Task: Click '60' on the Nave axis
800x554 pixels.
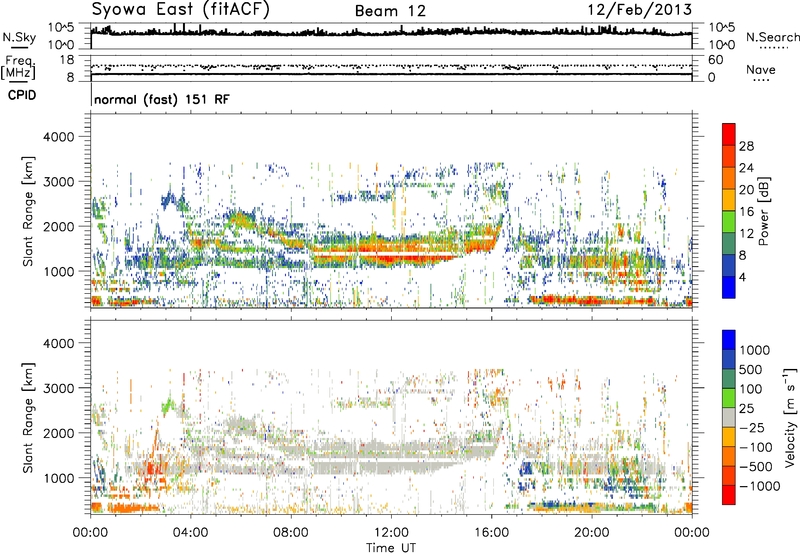Action: (715, 60)
